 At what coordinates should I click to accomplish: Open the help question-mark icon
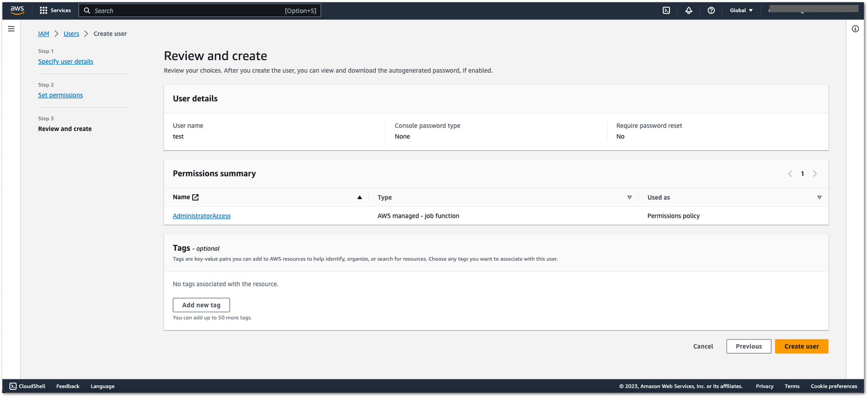pos(711,10)
